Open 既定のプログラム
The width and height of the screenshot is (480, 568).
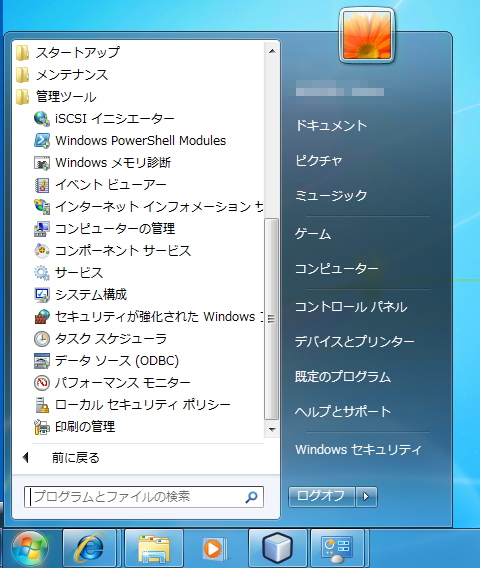pos(343,377)
